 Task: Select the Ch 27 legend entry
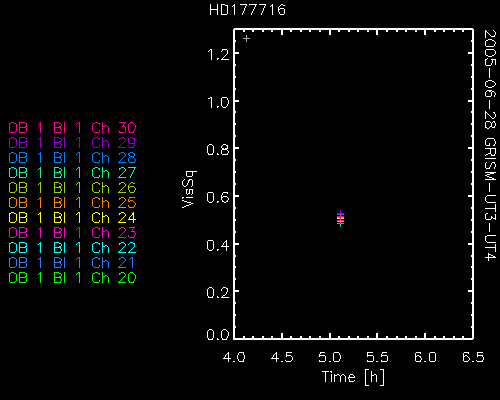pyautogui.click(x=72, y=173)
